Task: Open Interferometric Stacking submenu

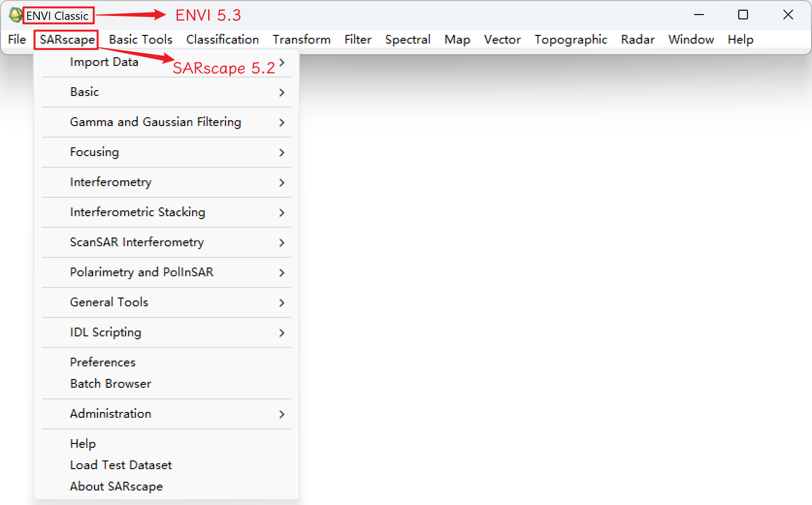Action: [x=166, y=212]
